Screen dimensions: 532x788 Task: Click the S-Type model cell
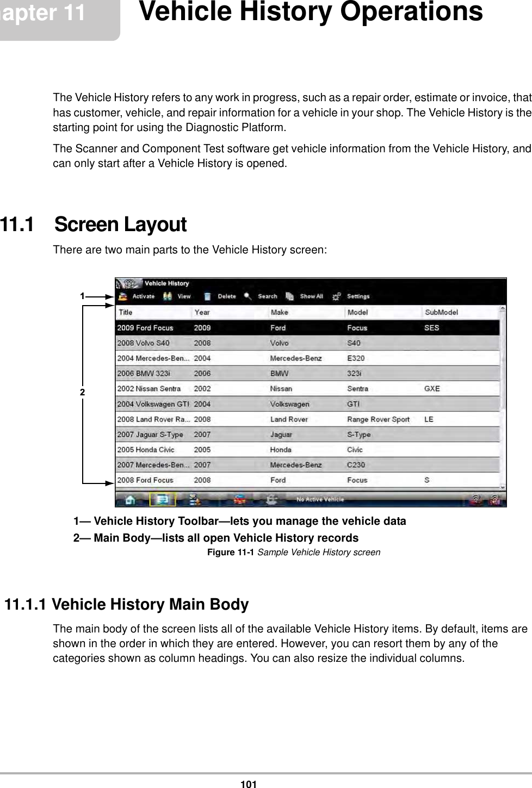tap(359, 435)
